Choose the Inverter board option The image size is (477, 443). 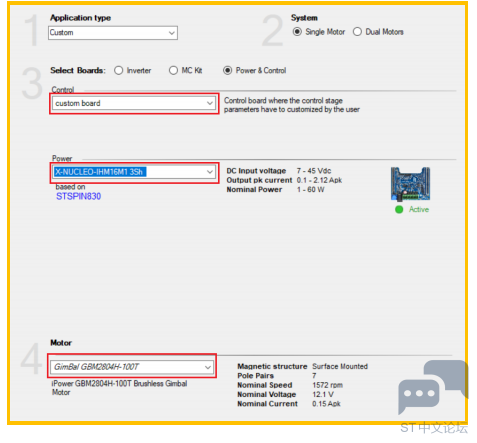click(x=119, y=70)
